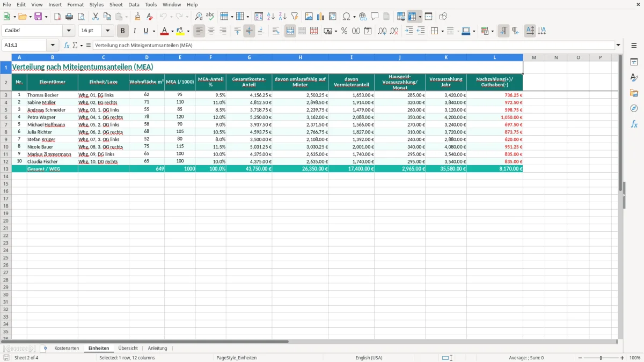Click the Find & Replace icon
The width and height of the screenshot is (644, 362).
click(x=199, y=17)
